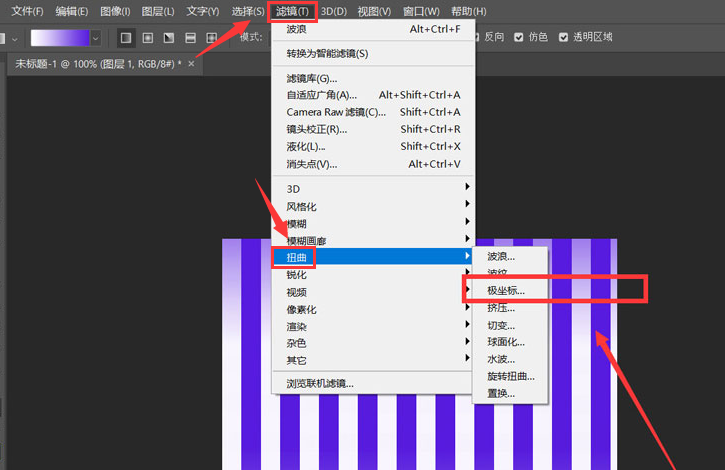This screenshot has width=725, height=470.
Task: Toggle the 反向 checkbox
Action: [x=476, y=37]
